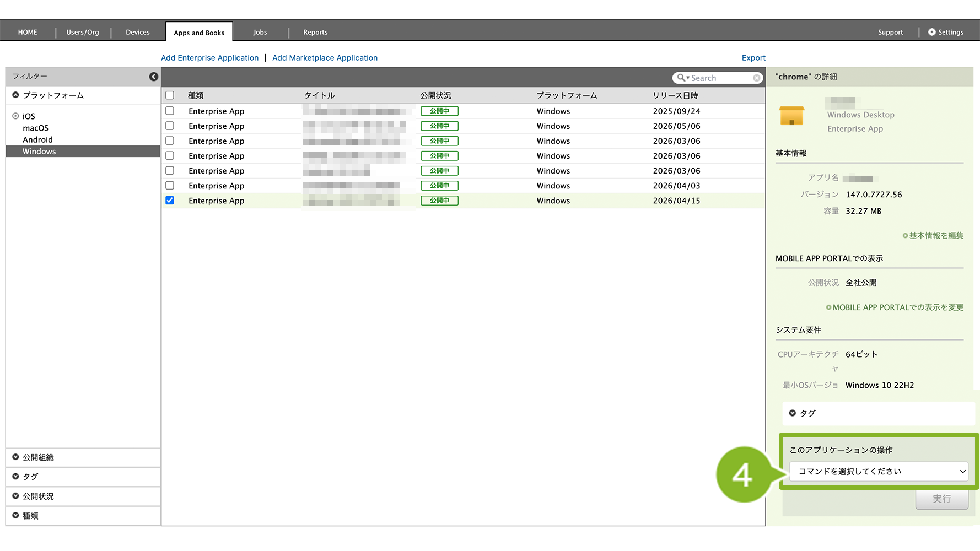The height and width of the screenshot is (551, 980).
Task: Click the 全社公開 status value
Action: click(x=861, y=283)
